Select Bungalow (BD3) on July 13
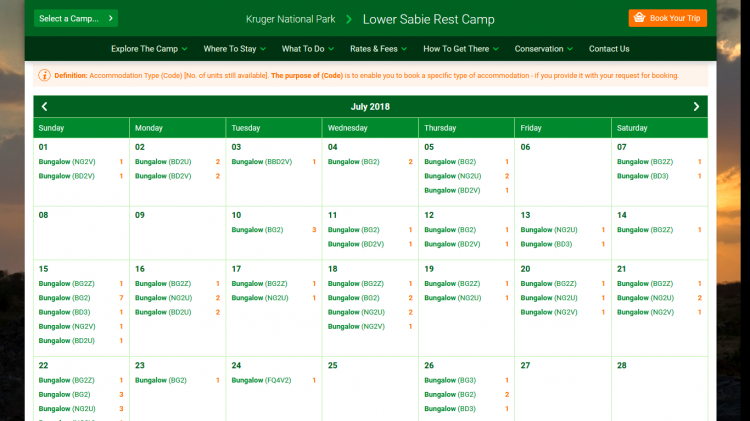This screenshot has height=421, width=750. [546, 244]
